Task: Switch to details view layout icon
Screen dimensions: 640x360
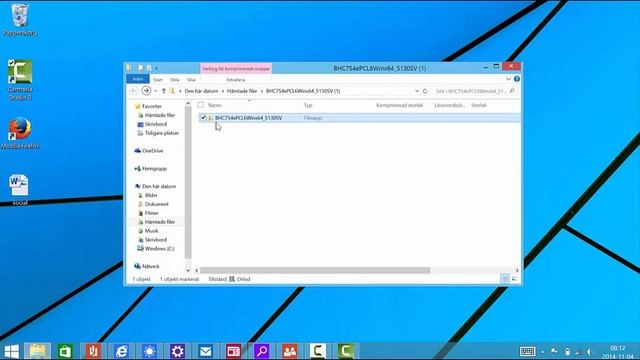Action: point(505,279)
